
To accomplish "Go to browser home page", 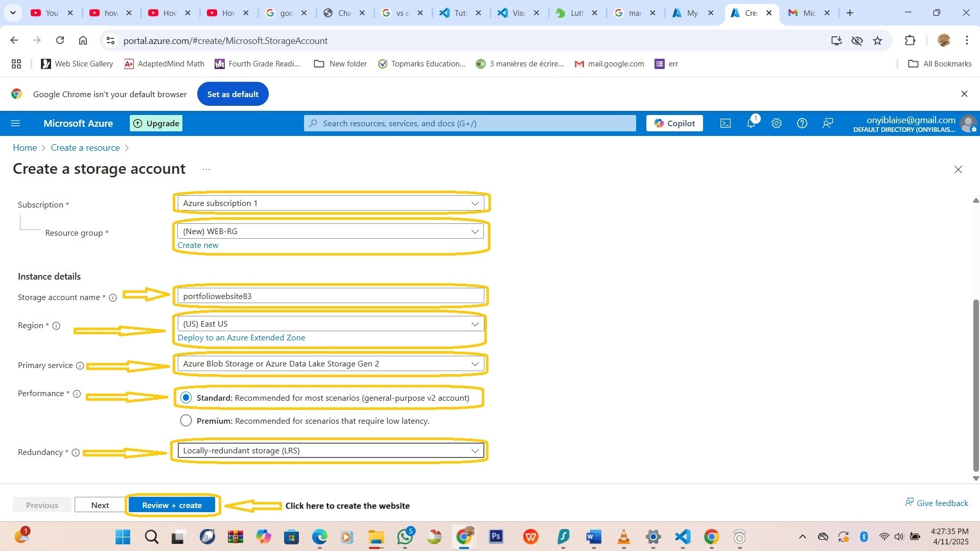I will [83, 40].
